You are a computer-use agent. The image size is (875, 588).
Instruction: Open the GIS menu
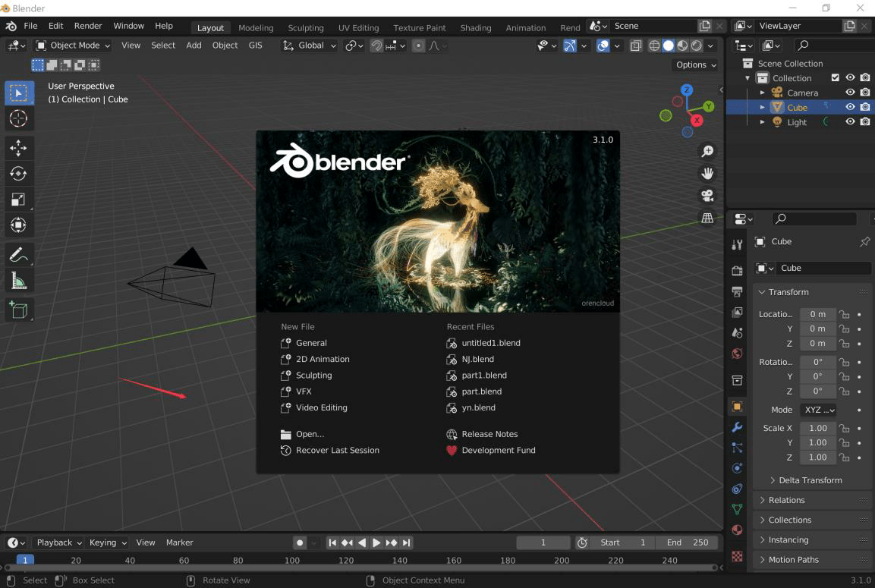tap(255, 46)
